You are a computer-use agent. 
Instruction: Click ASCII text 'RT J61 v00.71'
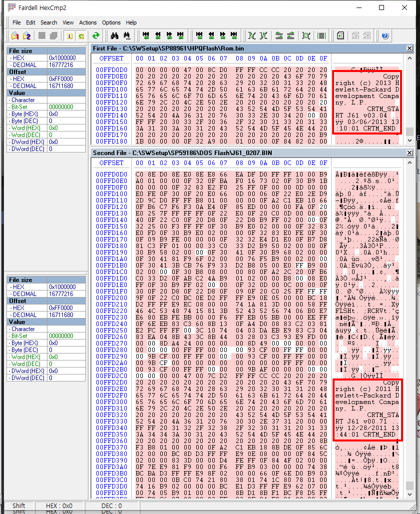coord(361,421)
